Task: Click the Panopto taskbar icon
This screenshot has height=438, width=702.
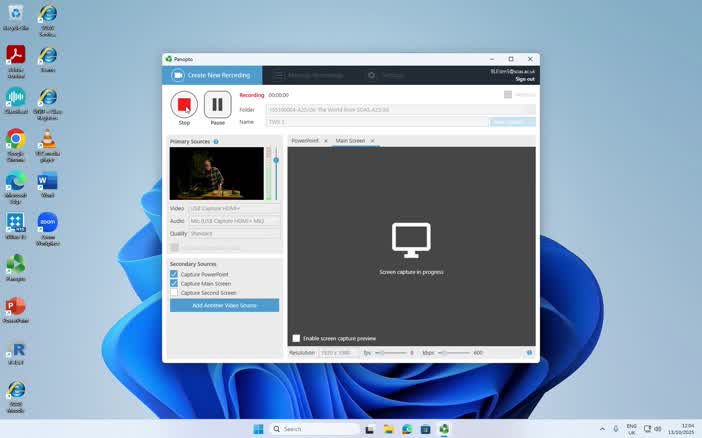Action: point(444,429)
